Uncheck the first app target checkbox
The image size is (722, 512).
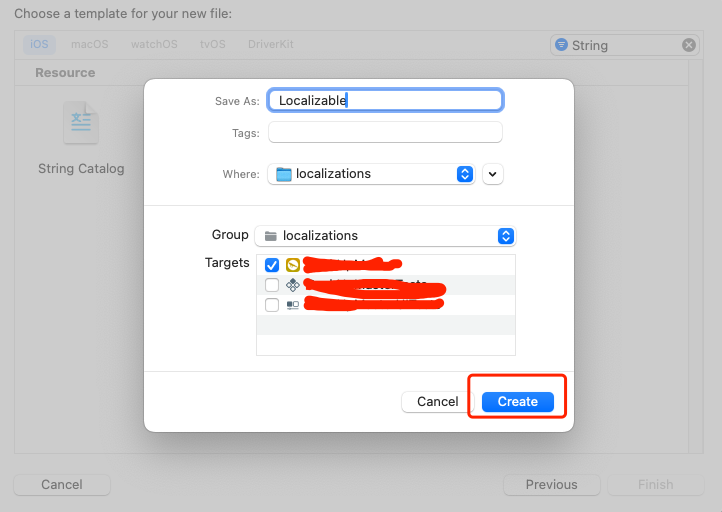(x=272, y=265)
